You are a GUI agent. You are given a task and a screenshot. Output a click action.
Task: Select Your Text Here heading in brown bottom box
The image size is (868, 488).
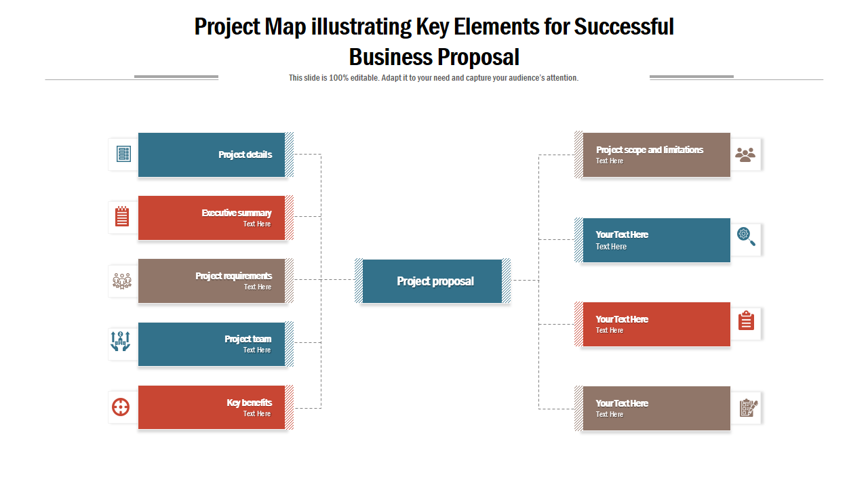[622, 403]
